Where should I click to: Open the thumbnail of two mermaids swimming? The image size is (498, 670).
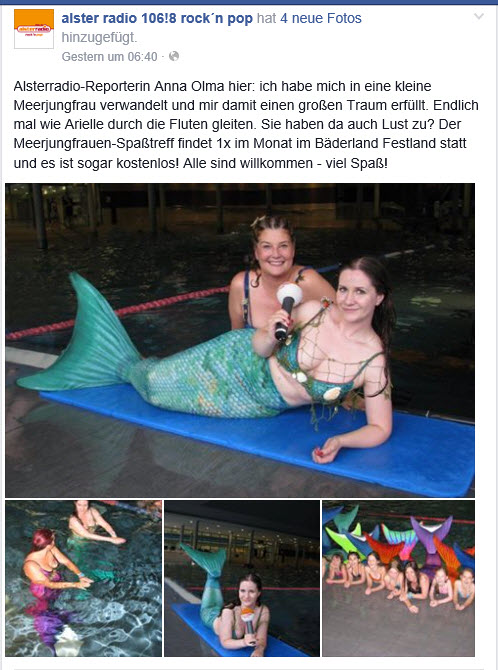84,578
